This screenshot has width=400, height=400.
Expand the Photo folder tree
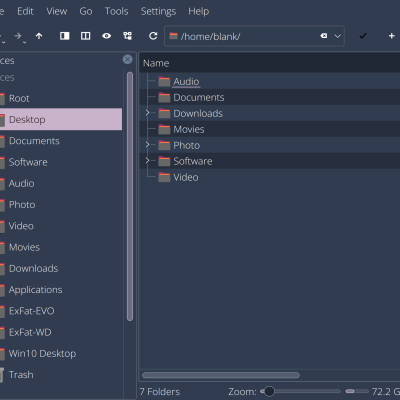[x=147, y=145]
